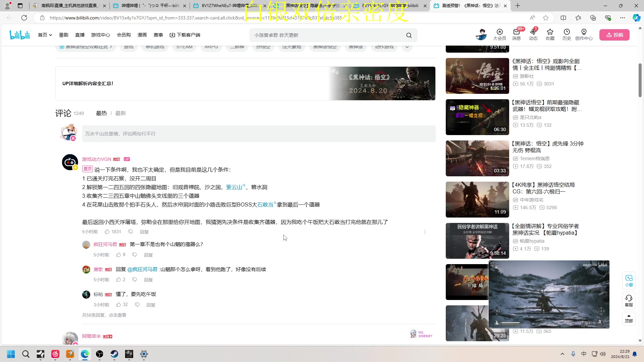Click the comment input field 万水千山总是情
This screenshot has width=644, height=362.
click(259, 134)
